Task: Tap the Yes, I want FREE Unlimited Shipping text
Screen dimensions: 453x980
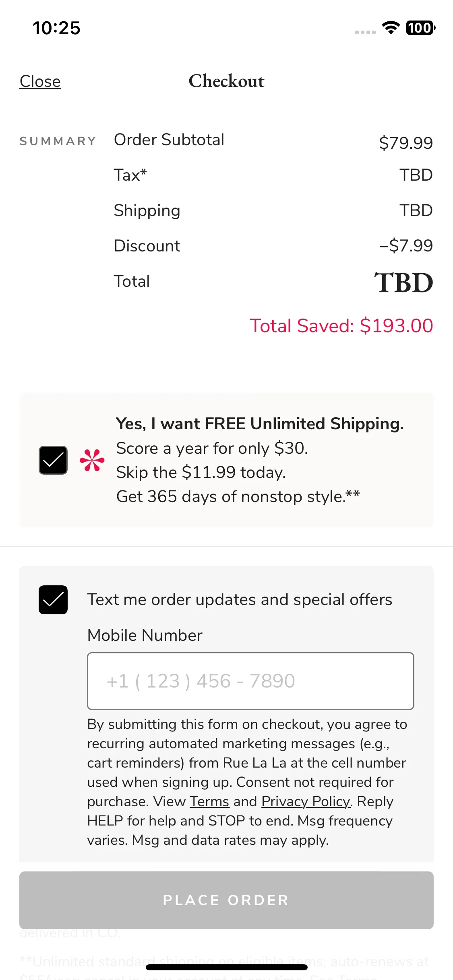Action: [x=260, y=424]
